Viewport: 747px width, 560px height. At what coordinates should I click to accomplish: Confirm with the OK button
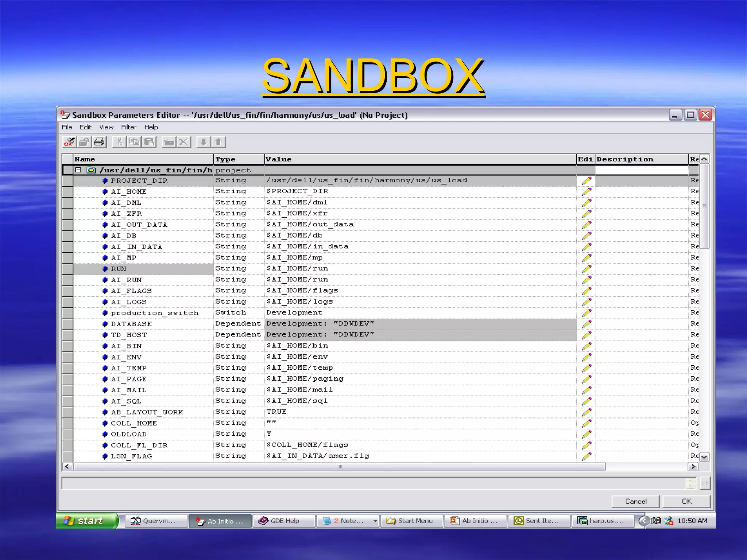(x=686, y=501)
